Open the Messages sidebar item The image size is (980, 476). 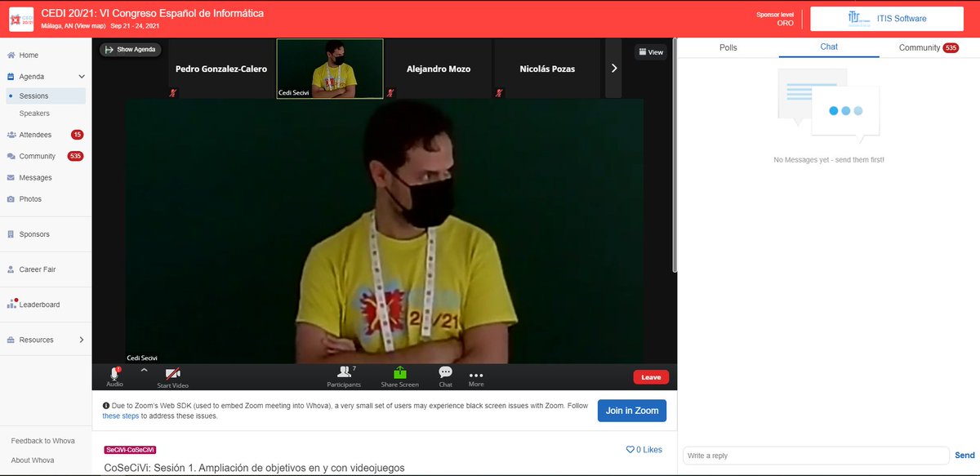coord(35,177)
